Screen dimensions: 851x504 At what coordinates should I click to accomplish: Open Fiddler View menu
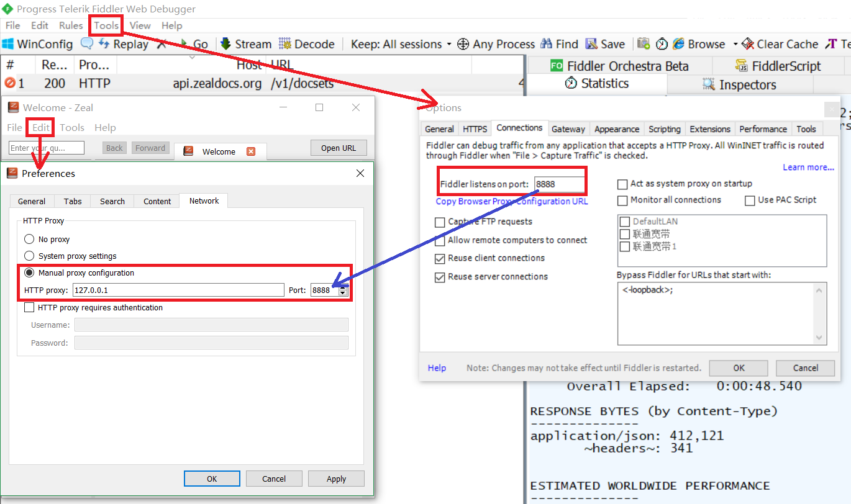click(x=140, y=25)
